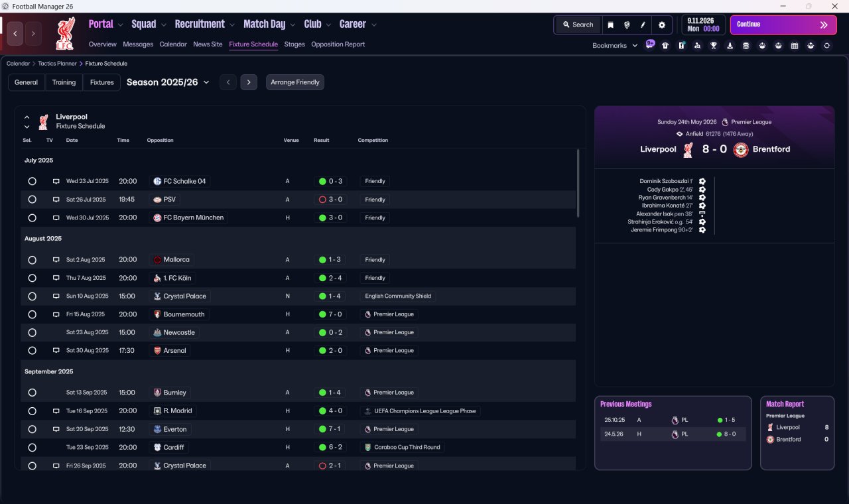
Task: Click the Carabao Cup competition icon
Action: click(368, 448)
